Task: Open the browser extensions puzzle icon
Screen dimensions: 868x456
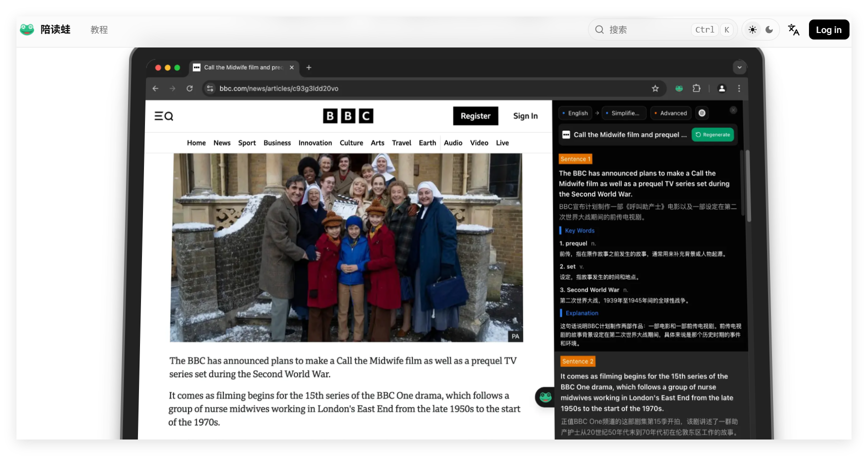Action: coord(696,88)
